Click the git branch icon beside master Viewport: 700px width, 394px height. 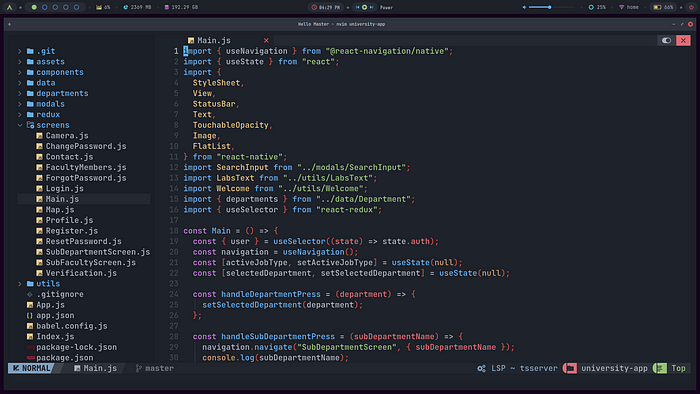tap(139, 369)
